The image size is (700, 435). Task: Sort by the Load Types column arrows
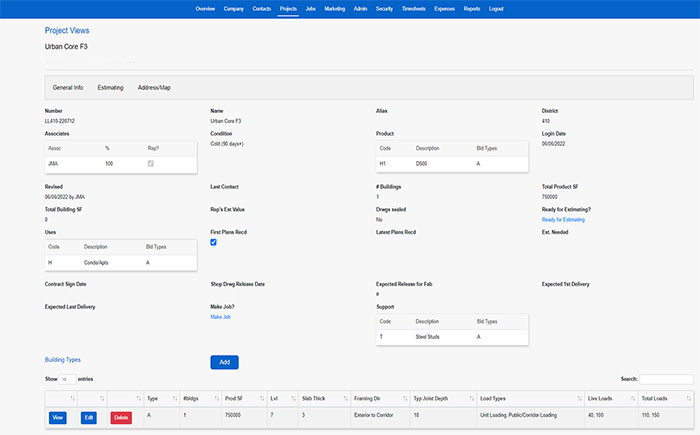tap(579, 398)
